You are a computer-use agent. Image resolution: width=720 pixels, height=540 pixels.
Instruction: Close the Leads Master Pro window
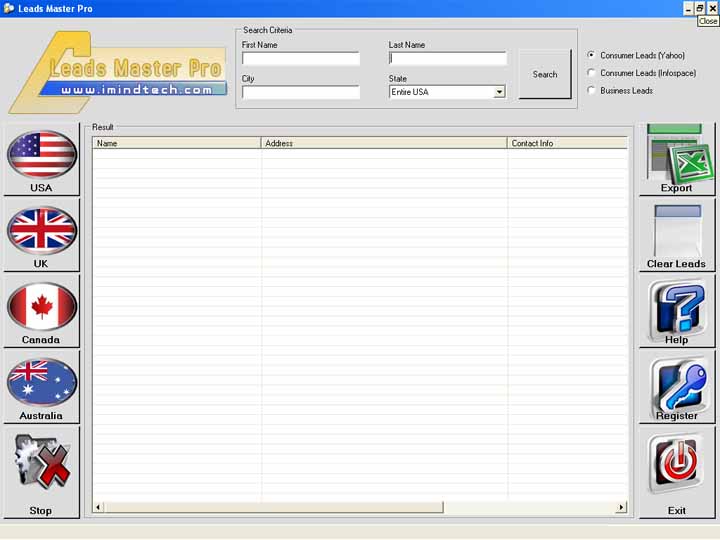pyautogui.click(x=712, y=8)
